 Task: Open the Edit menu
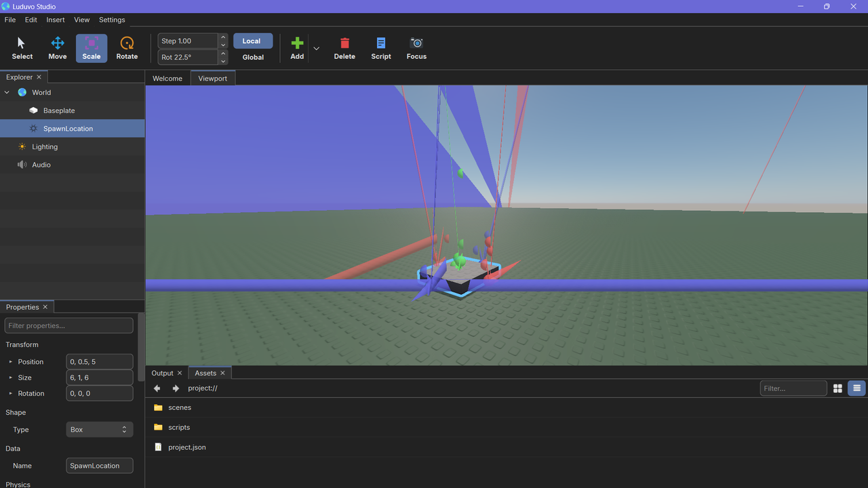coord(31,20)
